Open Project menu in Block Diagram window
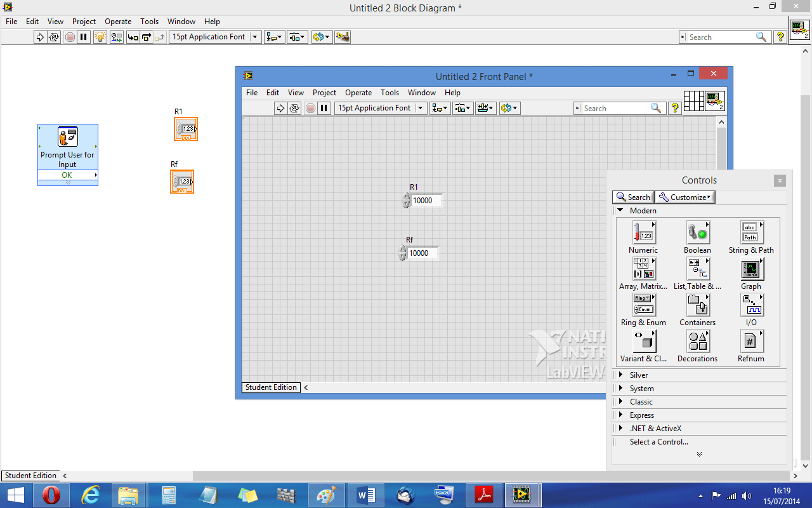The height and width of the screenshot is (508, 812). pos(84,22)
